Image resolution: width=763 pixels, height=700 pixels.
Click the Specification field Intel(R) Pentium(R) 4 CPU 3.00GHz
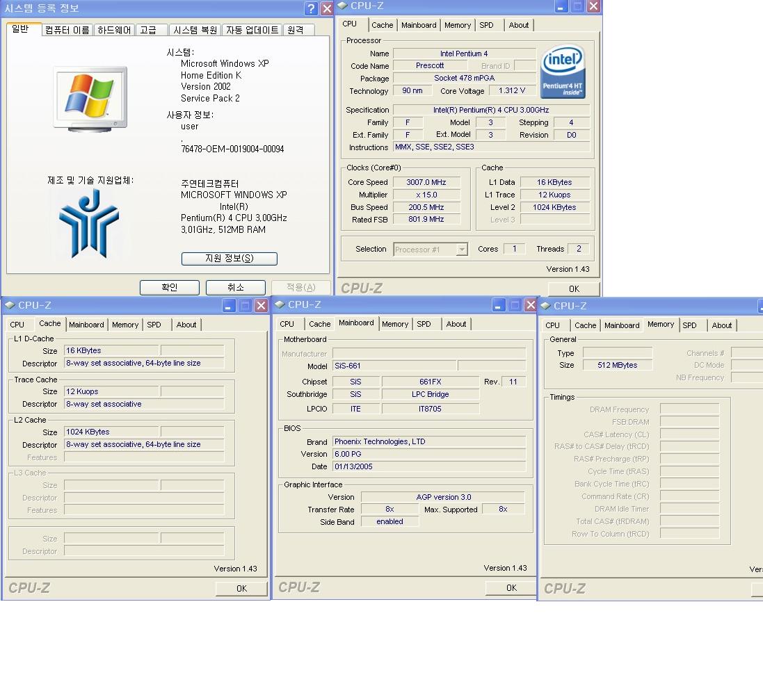[492, 110]
